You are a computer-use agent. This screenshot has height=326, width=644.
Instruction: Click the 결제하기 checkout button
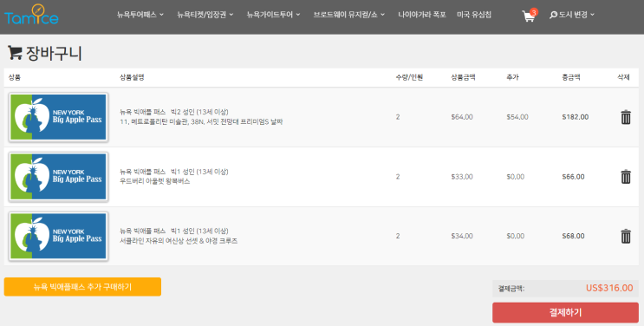(x=565, y=312)
